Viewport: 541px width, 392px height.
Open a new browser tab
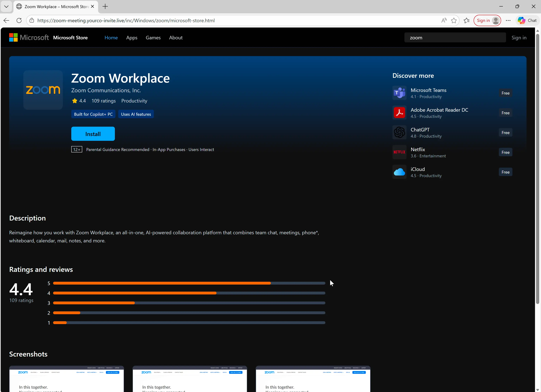(x=105, y=6)
